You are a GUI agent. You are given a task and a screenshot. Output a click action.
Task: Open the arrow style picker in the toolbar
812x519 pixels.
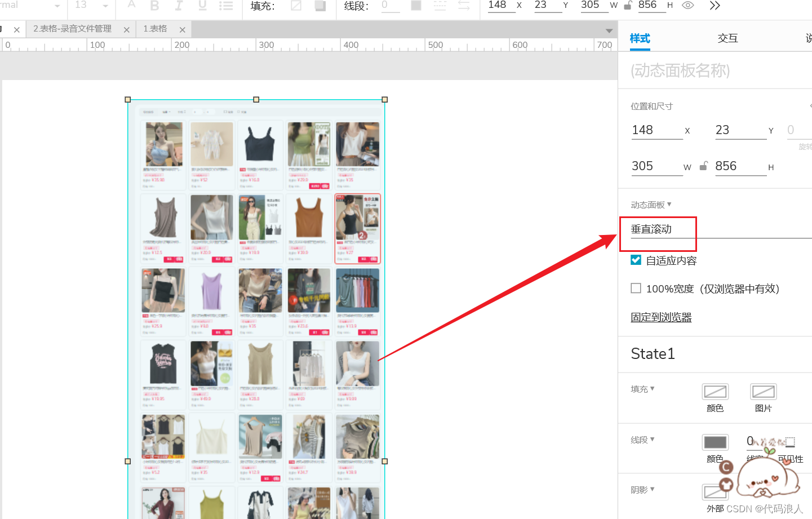click(464, 6)
